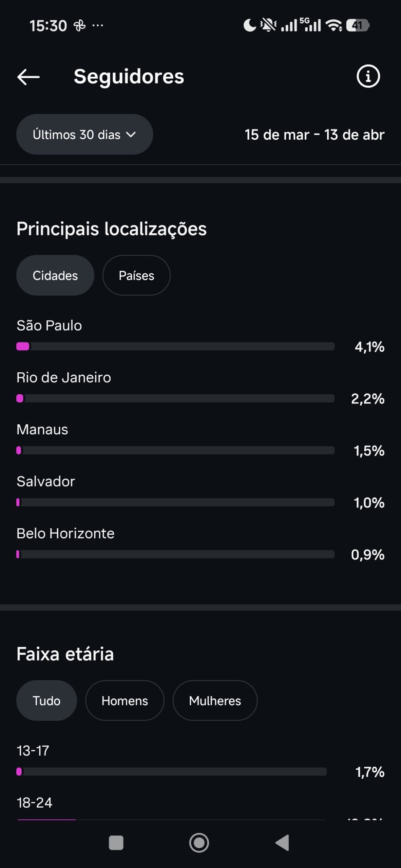Viewport: 401px width, 868px height.
Task: Filter age range by Homens
Action: (x=125, y=701)
